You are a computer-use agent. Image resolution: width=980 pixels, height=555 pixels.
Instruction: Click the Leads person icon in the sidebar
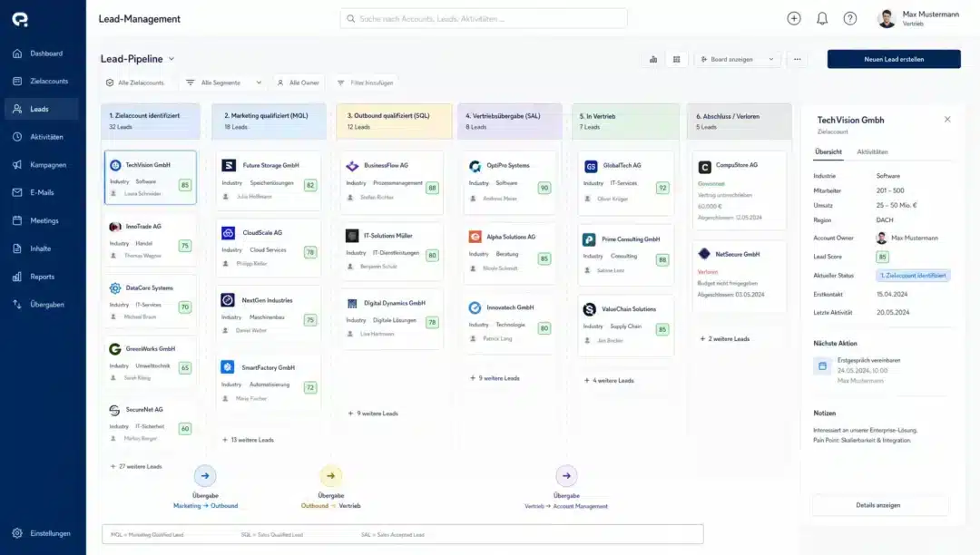(17, 109)
